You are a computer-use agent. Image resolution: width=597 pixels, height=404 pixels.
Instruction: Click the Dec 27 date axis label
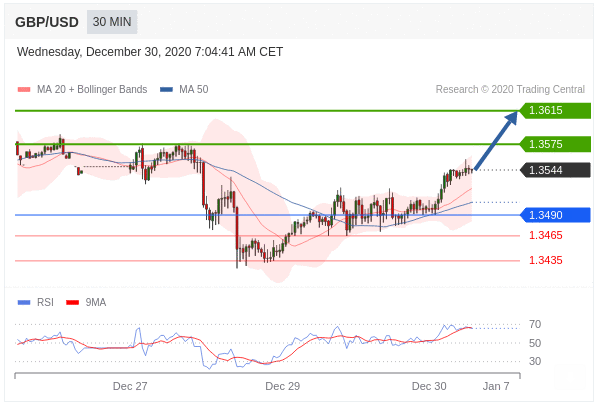point(130,386)
